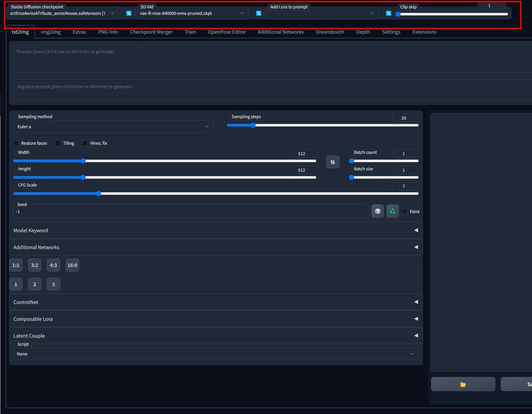Adjust the Width slider
The height and width of the screenshot is (414, 532).
(x=165, y=161)
